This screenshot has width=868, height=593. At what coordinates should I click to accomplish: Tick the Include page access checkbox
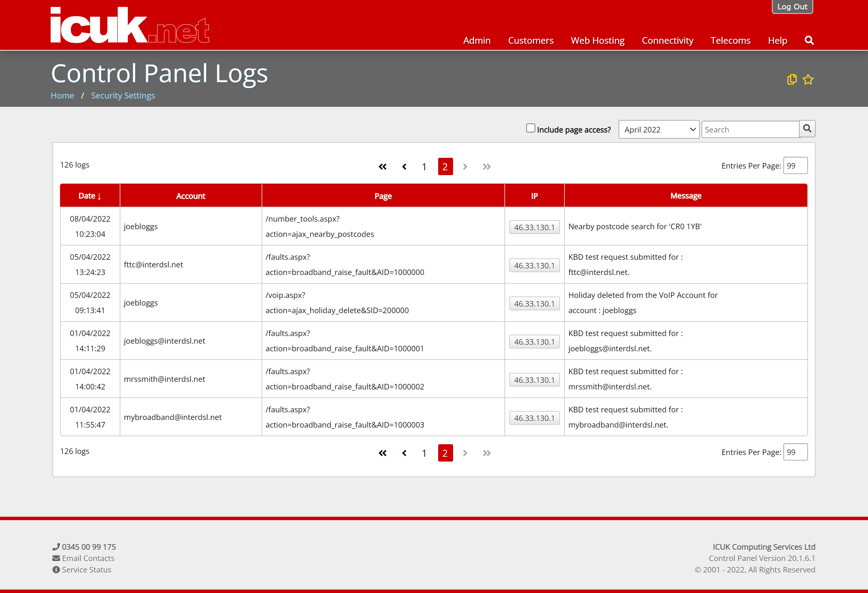530,128
